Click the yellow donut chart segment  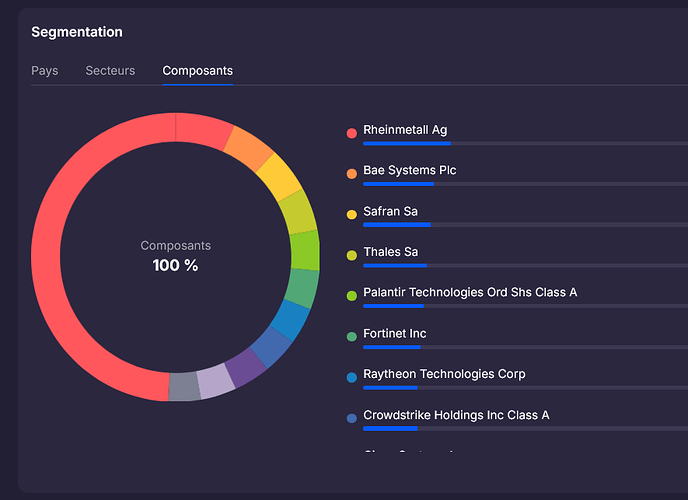coord(279,177)
